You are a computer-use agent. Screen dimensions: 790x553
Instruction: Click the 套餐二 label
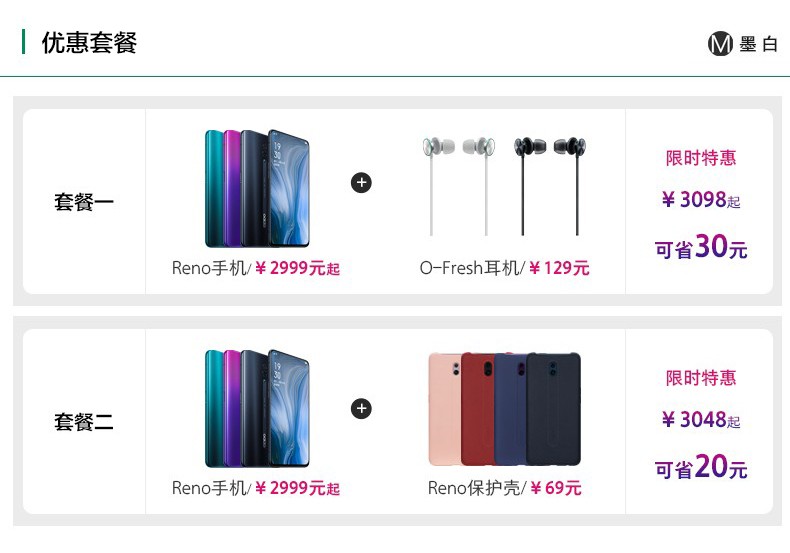[84, 422]
